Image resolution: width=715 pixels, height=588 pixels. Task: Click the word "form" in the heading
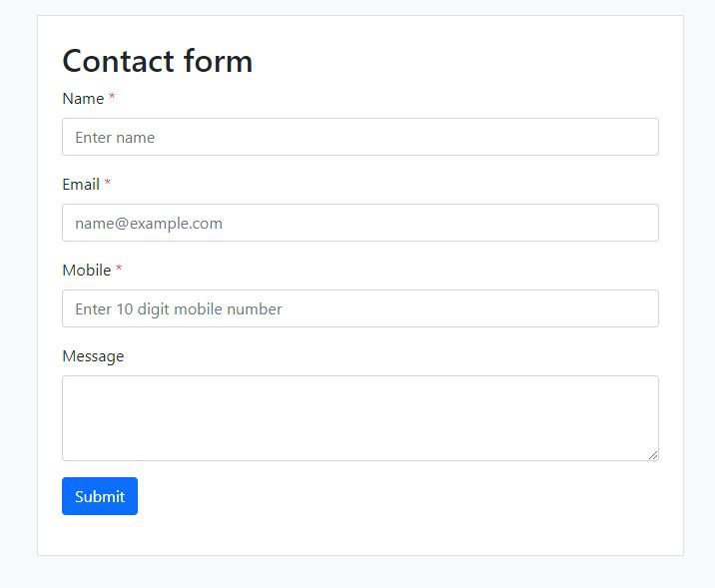coord(218,61)
